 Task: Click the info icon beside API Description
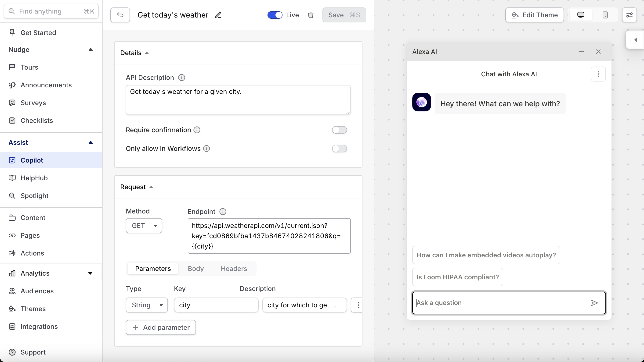pos(181,78)
